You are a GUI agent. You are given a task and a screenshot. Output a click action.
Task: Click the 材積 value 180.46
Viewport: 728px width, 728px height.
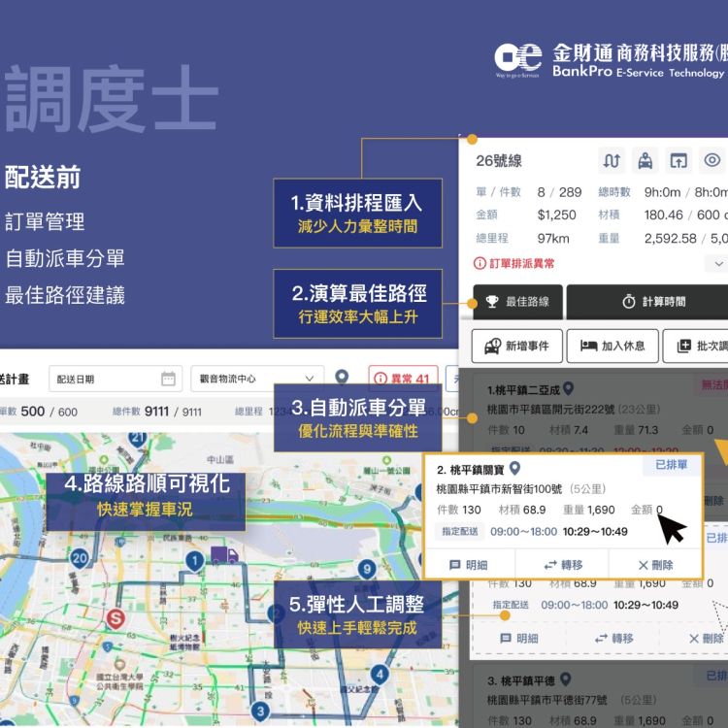(664, 215)
